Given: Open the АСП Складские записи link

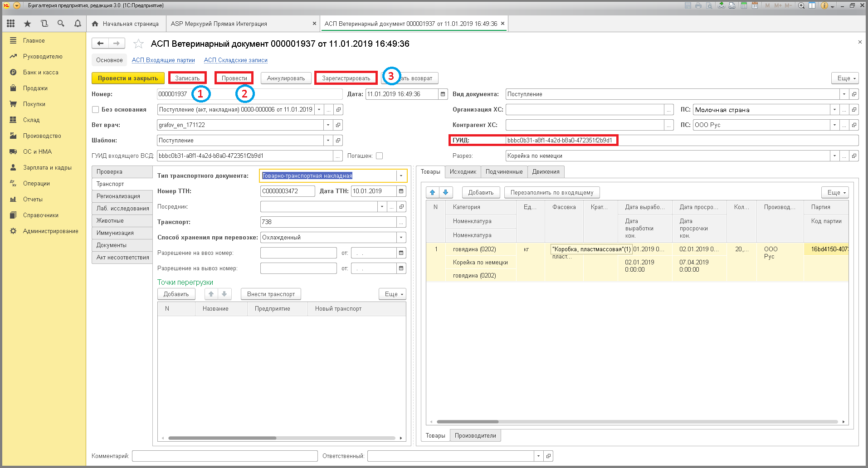Looking at the screenshot, I should coord(236,60).
